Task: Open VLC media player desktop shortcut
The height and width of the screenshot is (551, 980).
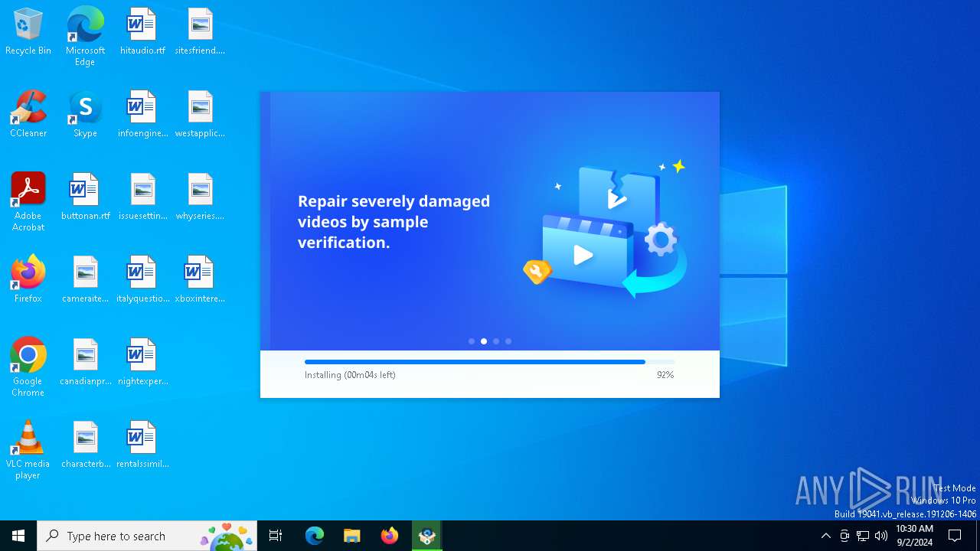Action: click(28, 450)
